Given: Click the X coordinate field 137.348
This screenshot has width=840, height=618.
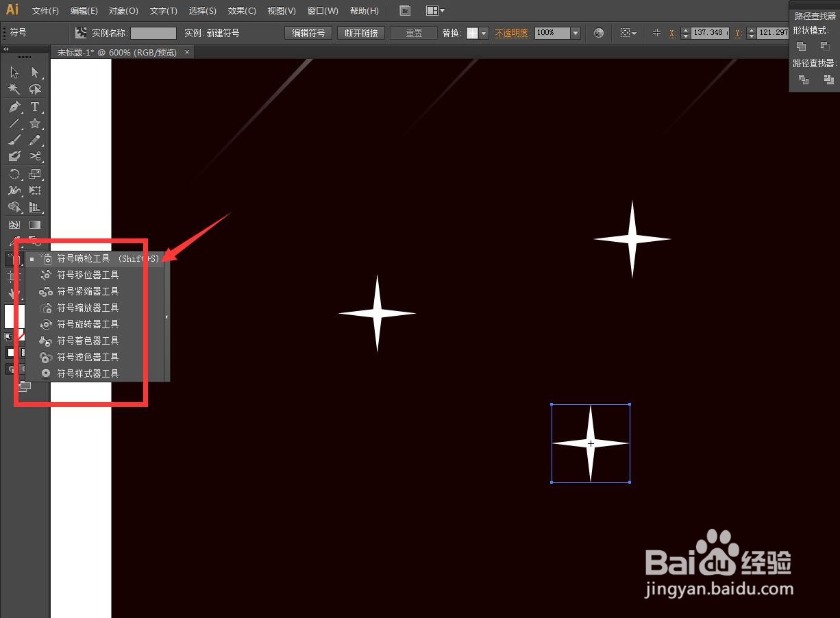Looking at the screenshot, I should click(710, 33).
